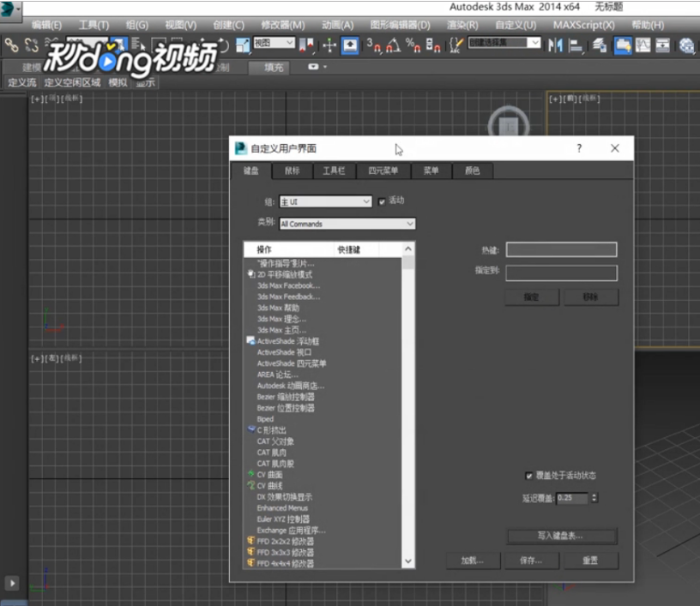Screen dimensions: 700x606
Task: Toggle the 3D Snaps magnet icon
Action: click(x=374, y=45)
